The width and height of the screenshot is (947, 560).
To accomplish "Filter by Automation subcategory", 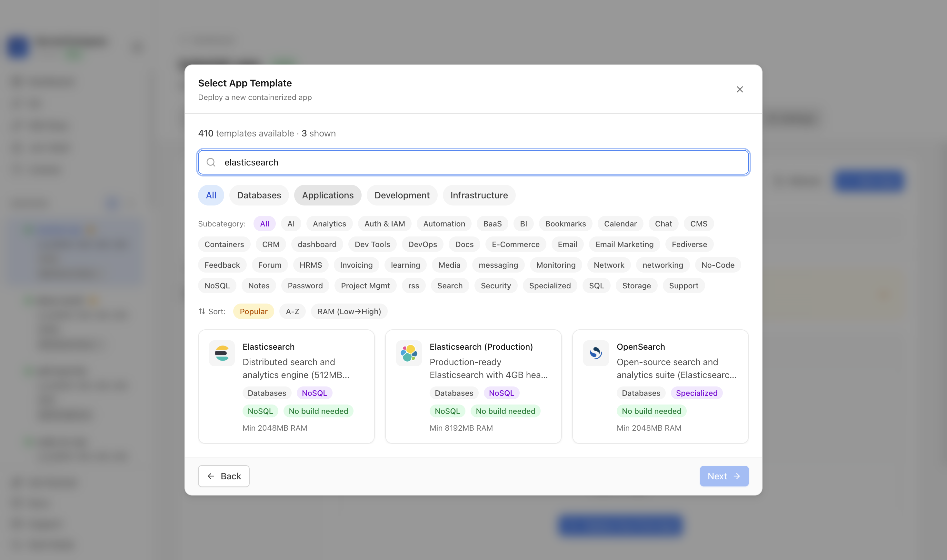I will coord(444,224).
